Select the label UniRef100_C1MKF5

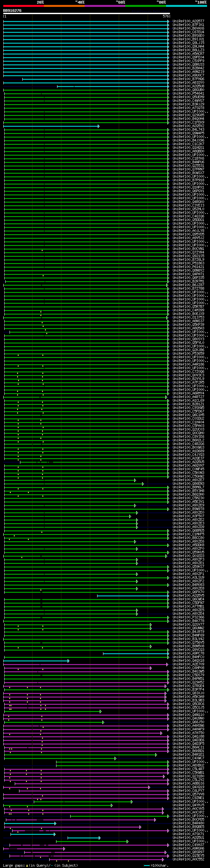click(x=188, y=534)
